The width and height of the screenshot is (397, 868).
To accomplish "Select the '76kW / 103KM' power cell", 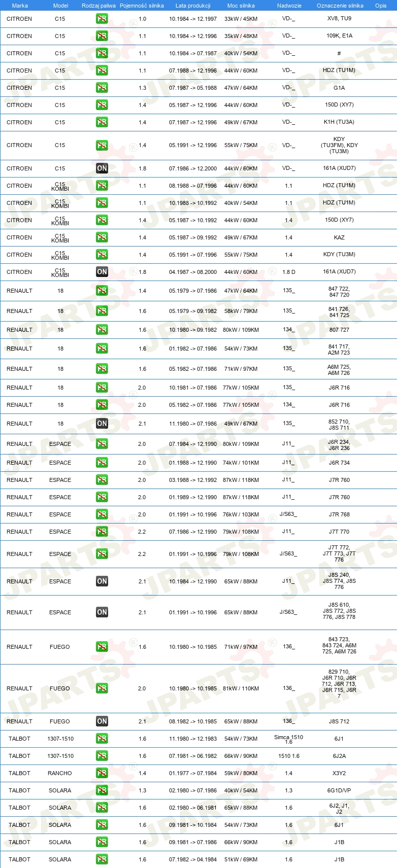I will pos(241,514).
